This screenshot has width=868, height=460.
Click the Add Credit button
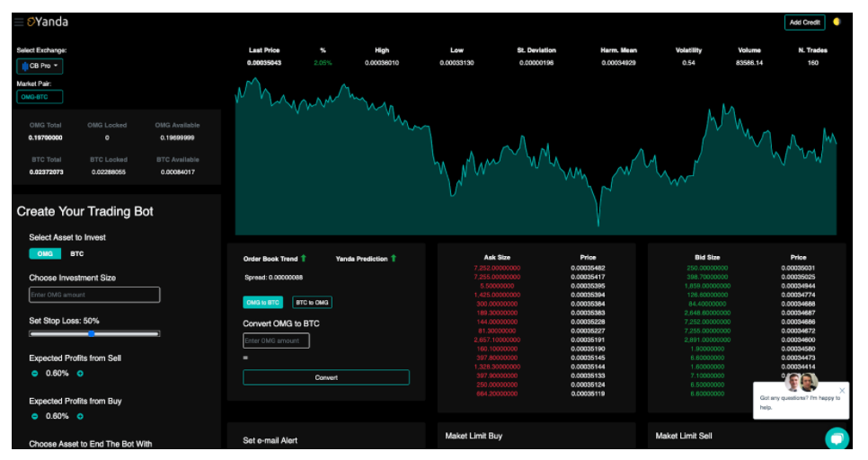coord(804,22)
